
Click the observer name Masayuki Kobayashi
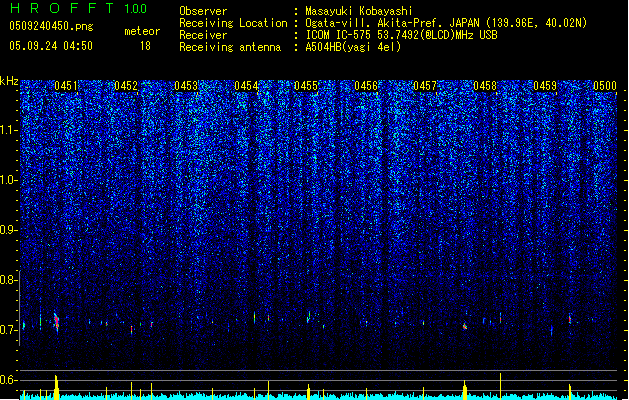click(359, 11)
